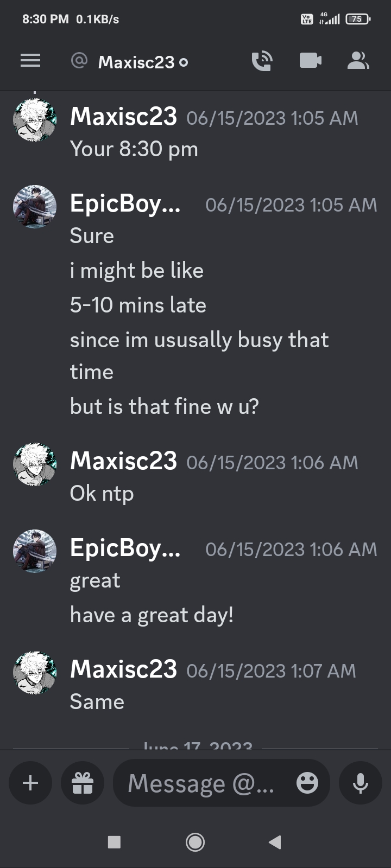
Task: Tap the Maxisc23 username above "Ok ntp"
Action: coord(124,461)
